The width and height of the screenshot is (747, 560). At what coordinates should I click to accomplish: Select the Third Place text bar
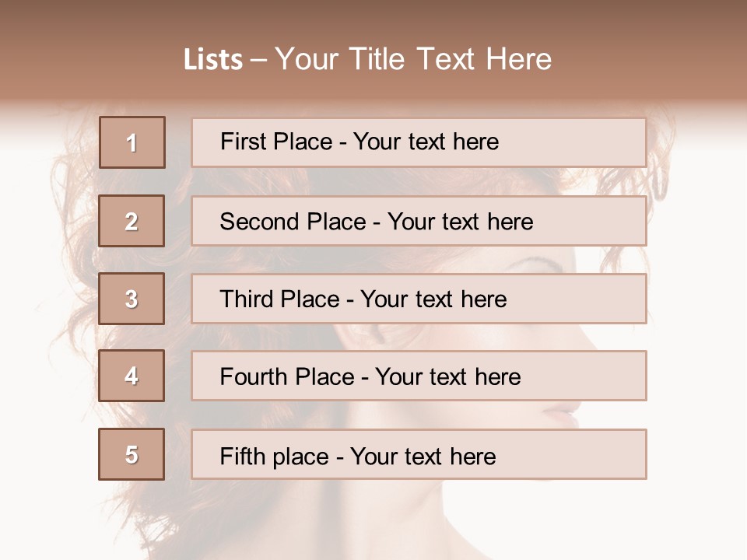coord(419,299)
